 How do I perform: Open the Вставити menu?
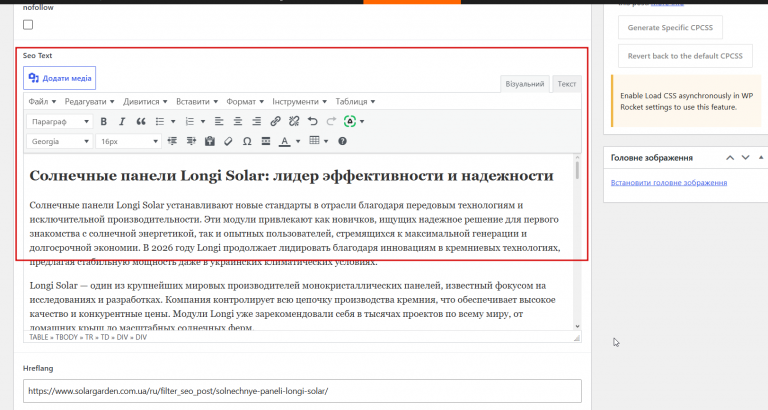click(197, 101)
